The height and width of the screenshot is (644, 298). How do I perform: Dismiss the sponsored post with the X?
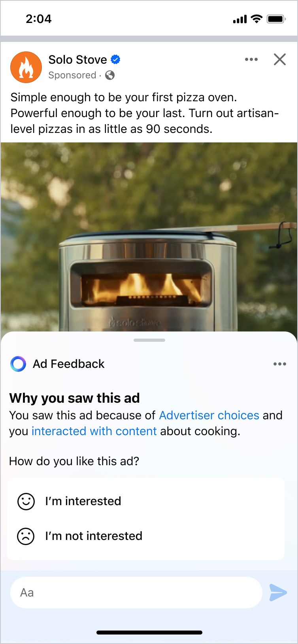coord(280,60)
